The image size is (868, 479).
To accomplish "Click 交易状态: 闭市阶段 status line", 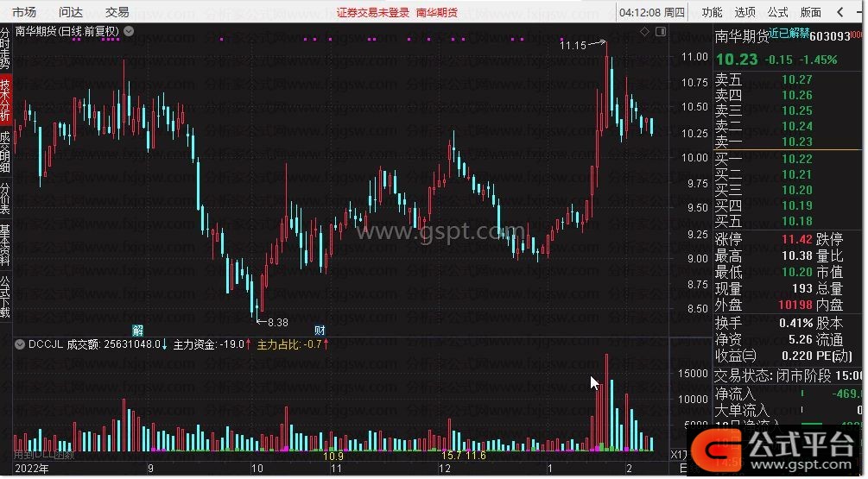I will [787, 376].
